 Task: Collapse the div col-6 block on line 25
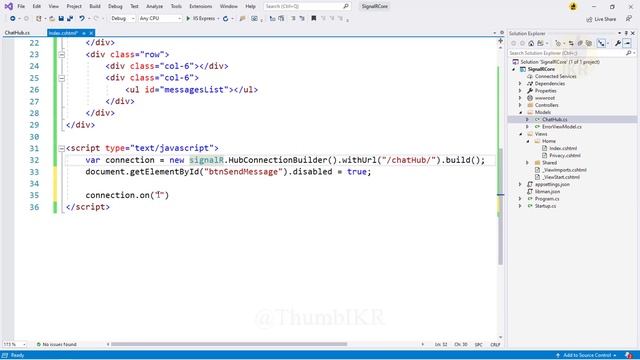click(x=62, y=78)
